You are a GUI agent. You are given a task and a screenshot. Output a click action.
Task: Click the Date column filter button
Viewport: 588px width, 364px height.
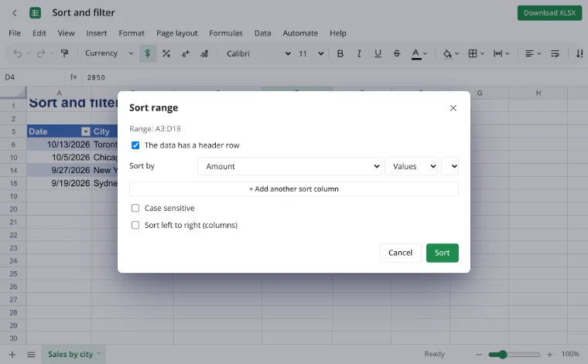(x=86, y=131)
